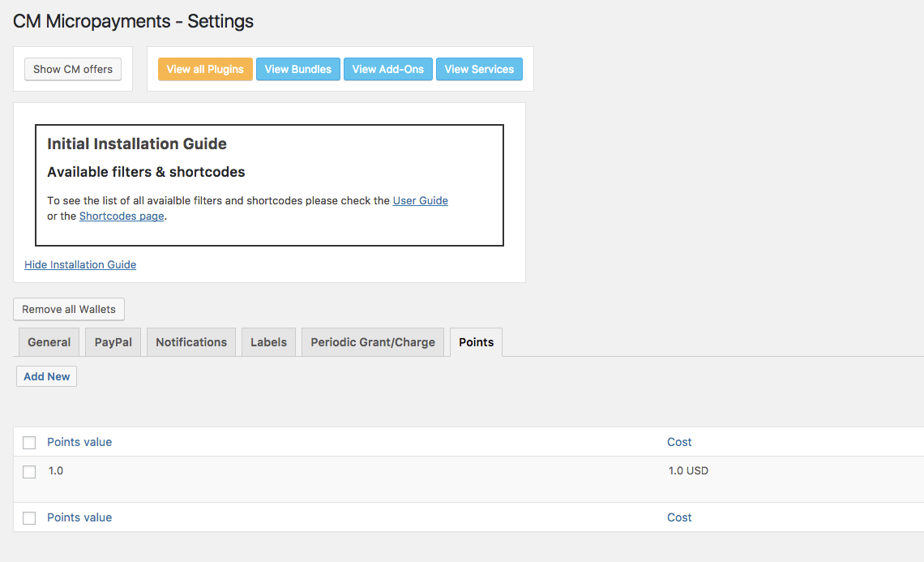The height and width of the screenshot is (562, 924).
Task: Toggle select-all checkbox in table header
Action: tap(29, 443)
